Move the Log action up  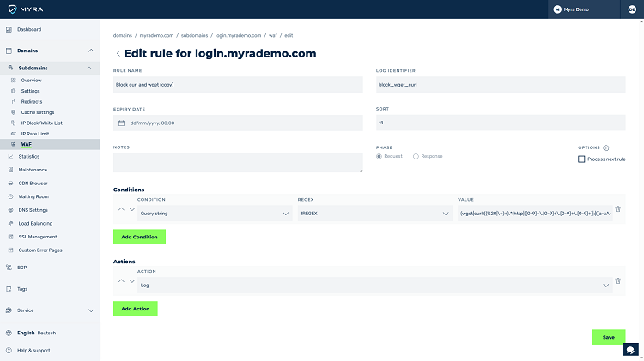(121, 281)
